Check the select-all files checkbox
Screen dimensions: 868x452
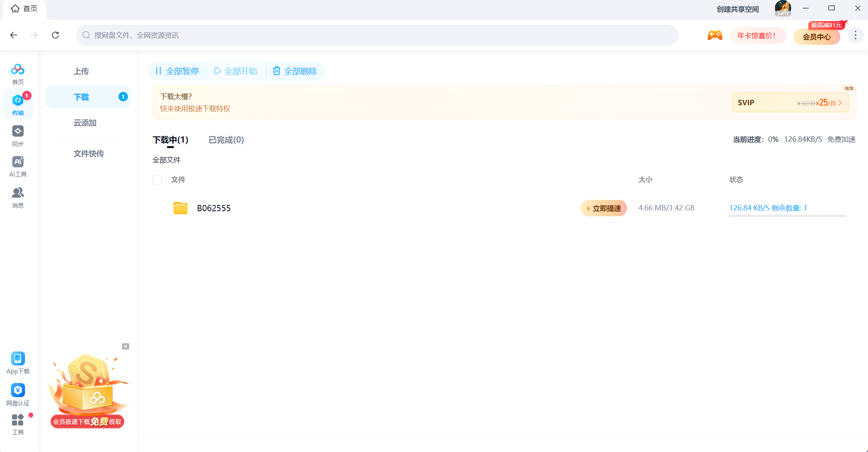[157, 180]
